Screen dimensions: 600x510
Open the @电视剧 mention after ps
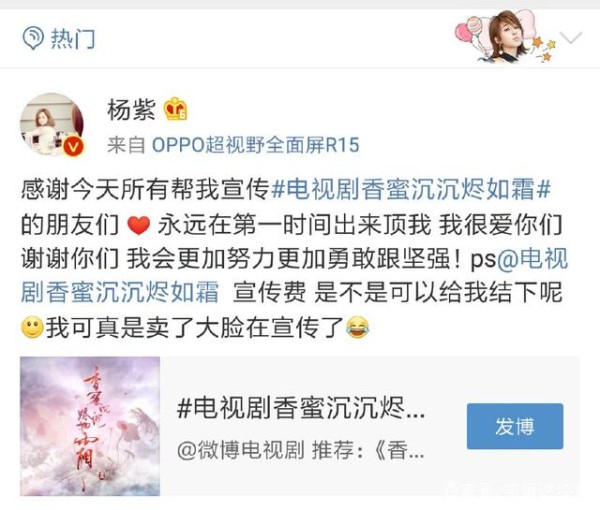(x=532, y=259)
